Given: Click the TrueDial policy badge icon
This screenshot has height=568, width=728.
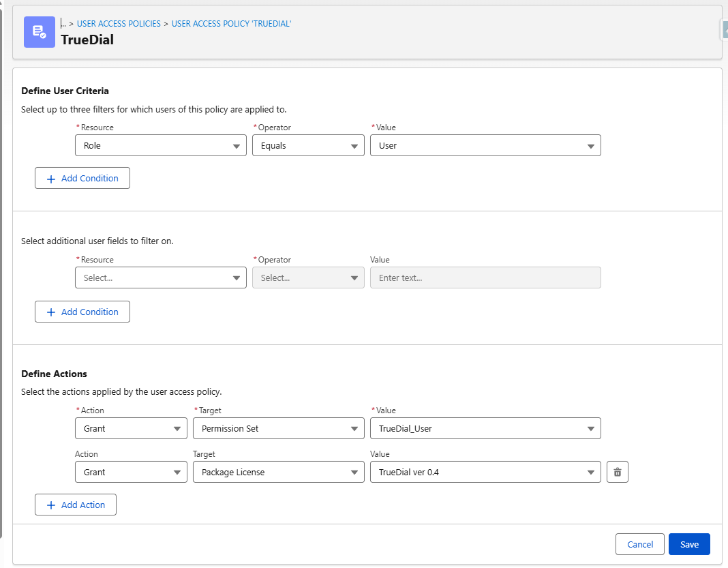Looking at the screenshot, I should (x=39, y=32).
